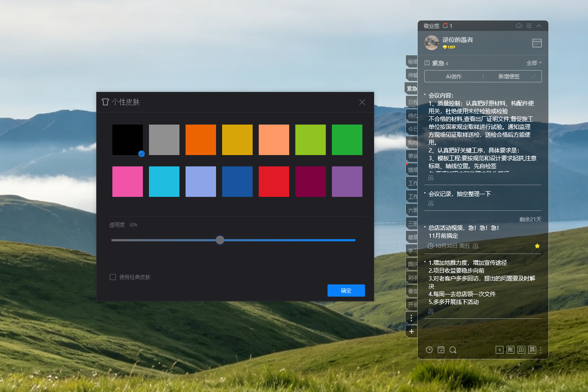Image resolution: width=588 pixels, height=392 pixels.
Task: Close the 个性皮肤 dialog
Action: point(362,102)
